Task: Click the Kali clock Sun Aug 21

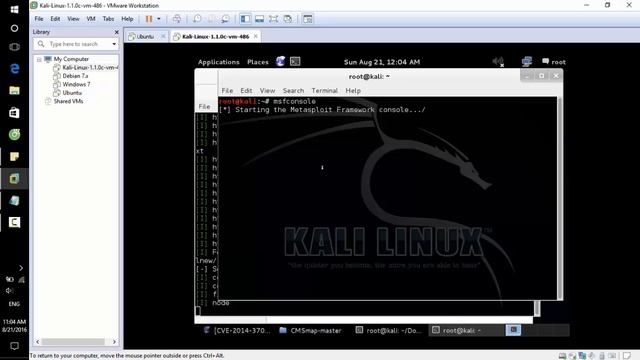Action: click(382, 62)
